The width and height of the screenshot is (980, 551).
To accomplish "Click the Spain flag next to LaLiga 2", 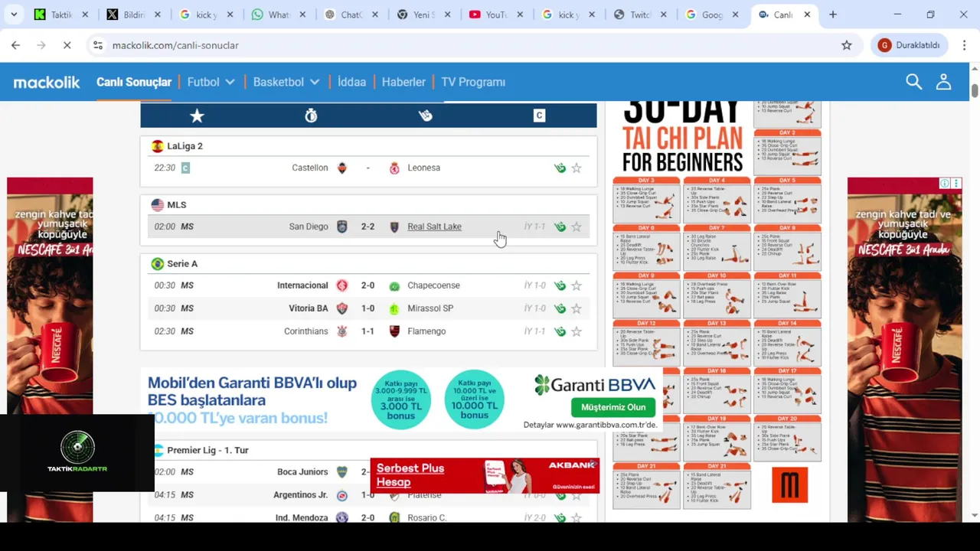I will 157,146.
